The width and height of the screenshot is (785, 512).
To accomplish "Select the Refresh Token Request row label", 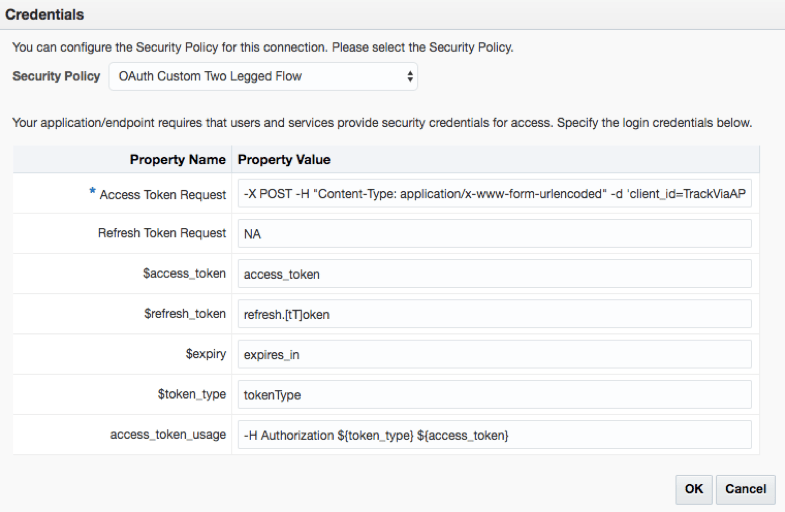I will coord(162,234).
